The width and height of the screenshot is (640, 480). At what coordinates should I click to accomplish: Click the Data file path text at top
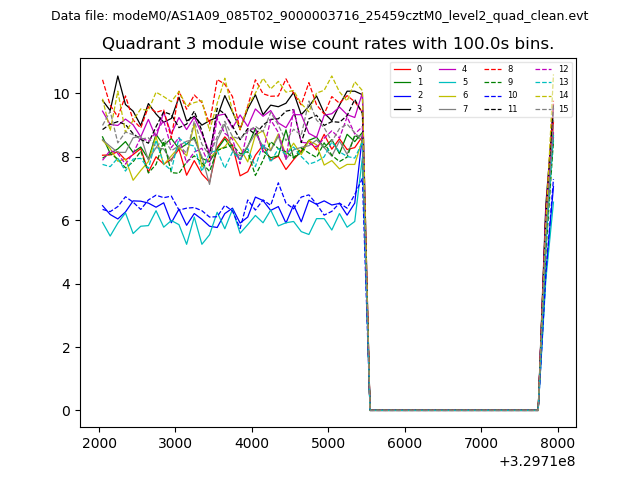[319, 16]
